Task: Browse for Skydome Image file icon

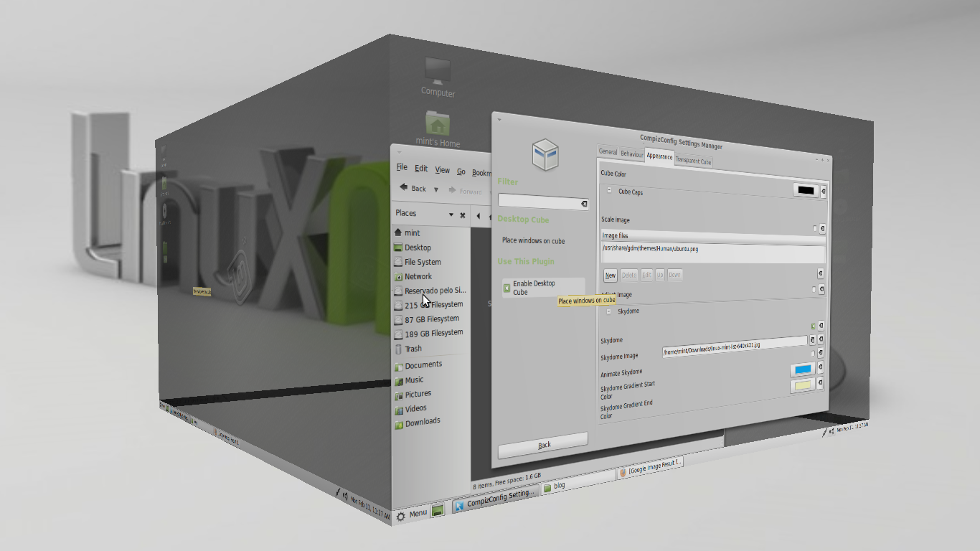Action: tap(812, 340)
